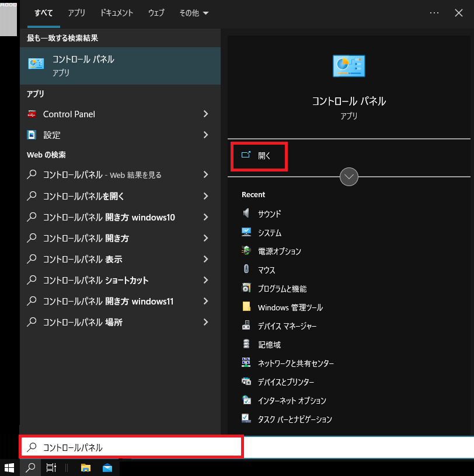
Task: Open the three-dots options menu
Action: [434, 13]
